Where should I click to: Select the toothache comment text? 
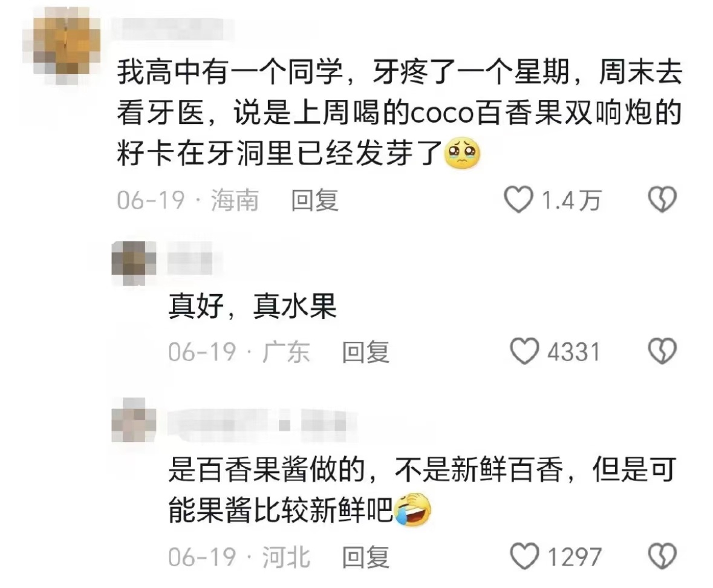pos(399,113)
